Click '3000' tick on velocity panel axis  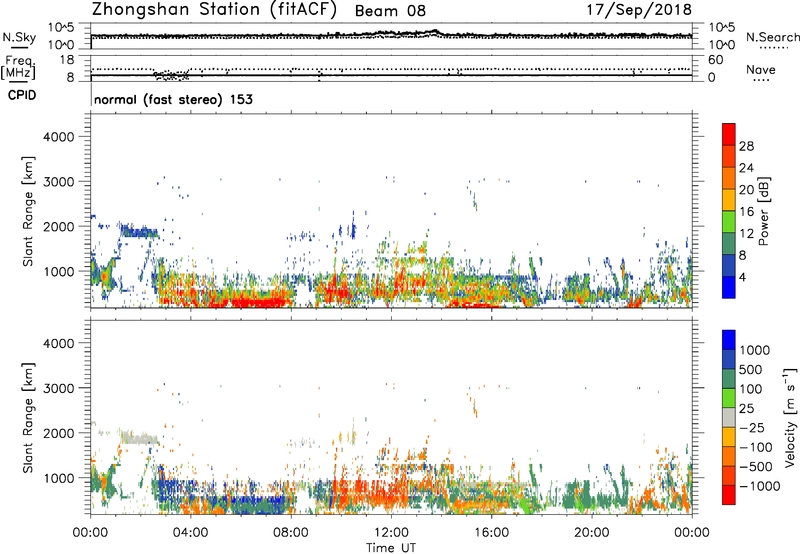(58, 388)
